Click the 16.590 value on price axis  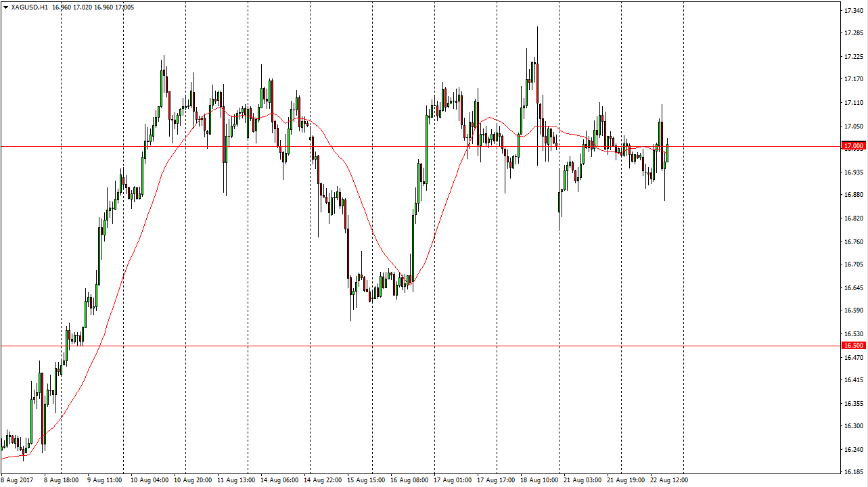point(853,310)
